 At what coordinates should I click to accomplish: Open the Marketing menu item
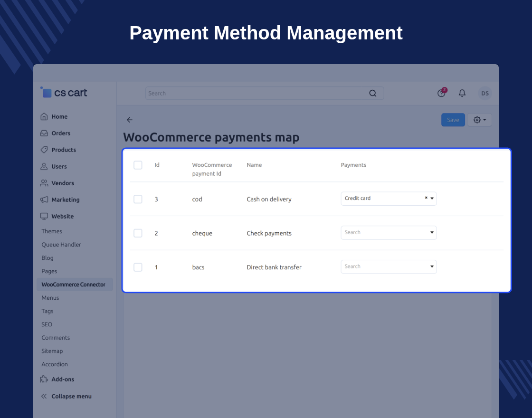pos(66,199)
